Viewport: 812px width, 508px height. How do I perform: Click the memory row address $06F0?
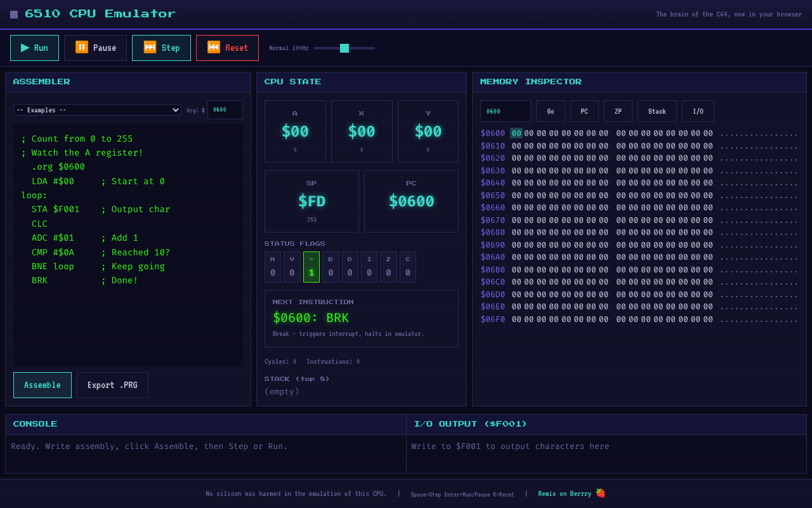493,319
